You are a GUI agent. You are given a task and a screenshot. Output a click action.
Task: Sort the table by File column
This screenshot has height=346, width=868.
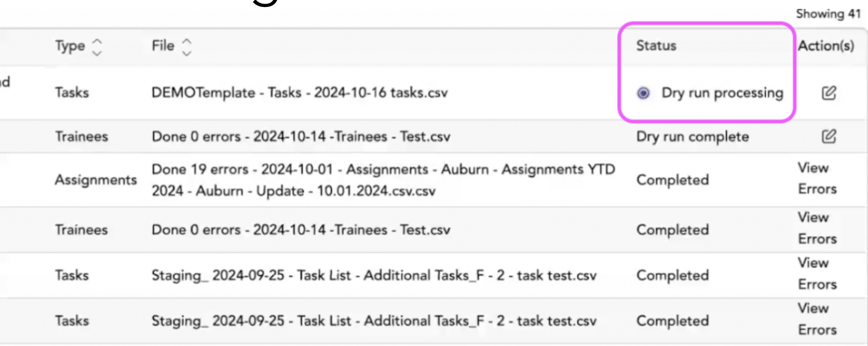coord(187,47)
